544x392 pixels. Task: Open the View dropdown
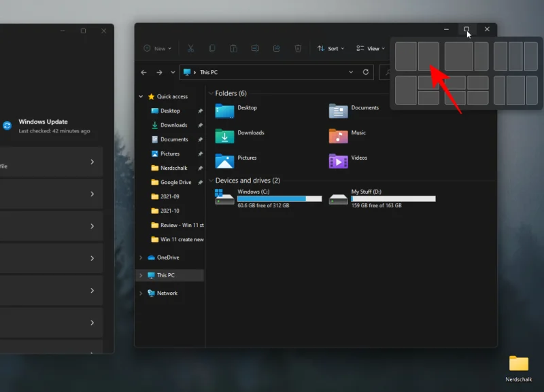point(371,48)
